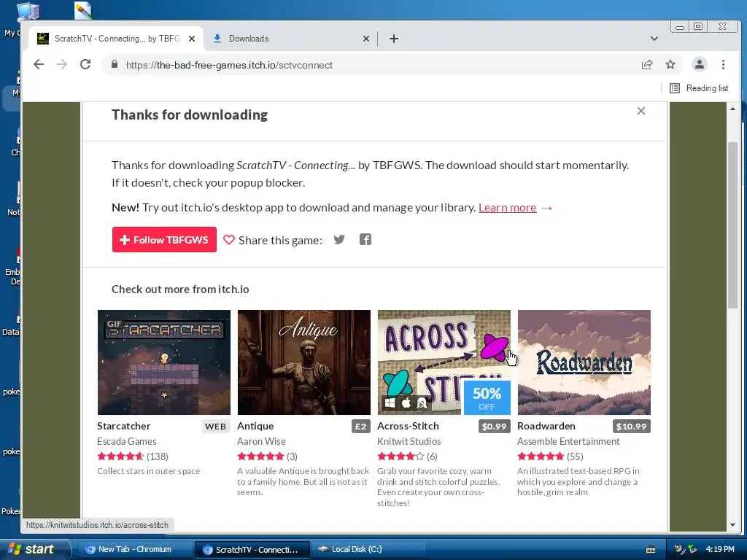
Task: Click the browser forward arrow
Action: pos(62,64)
